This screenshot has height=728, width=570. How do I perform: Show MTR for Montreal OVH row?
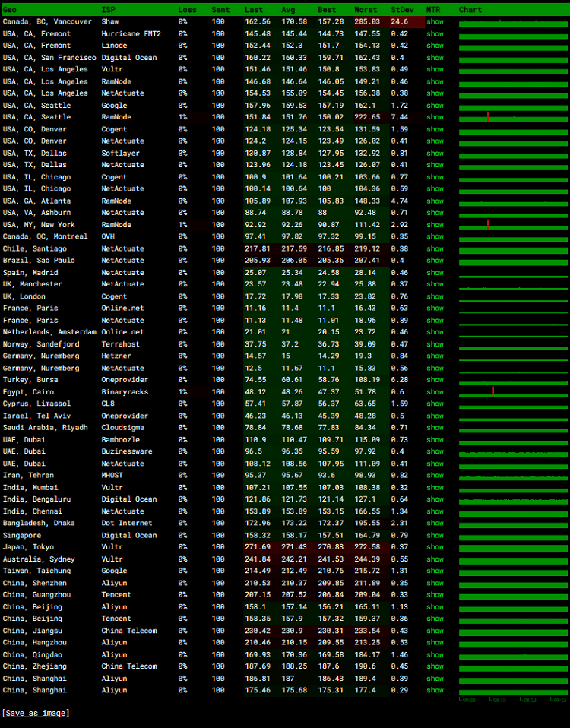[x=435, y=236]
